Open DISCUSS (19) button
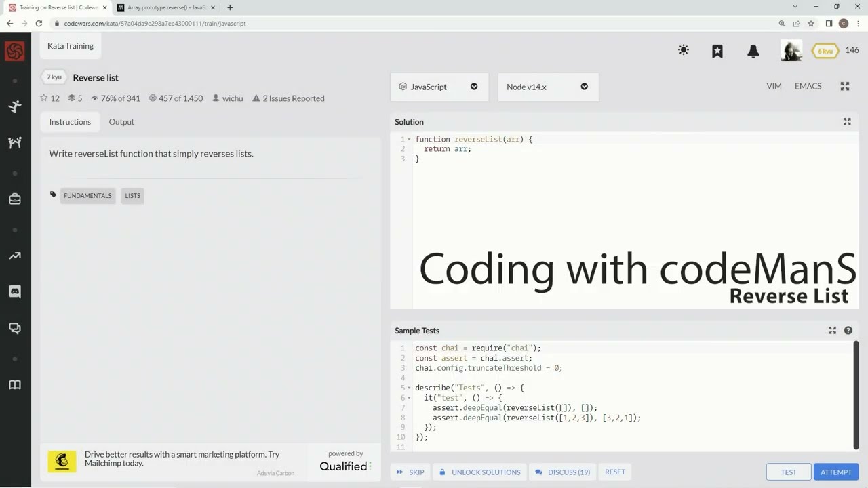The image size is (868, 488). click(562, 472)
